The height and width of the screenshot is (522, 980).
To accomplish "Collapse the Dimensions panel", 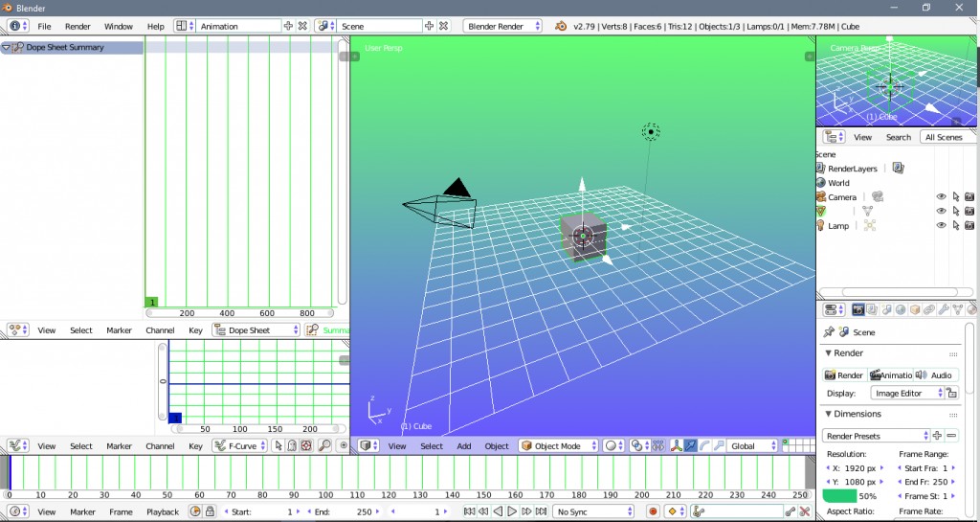I will click(x=829, y=414).
